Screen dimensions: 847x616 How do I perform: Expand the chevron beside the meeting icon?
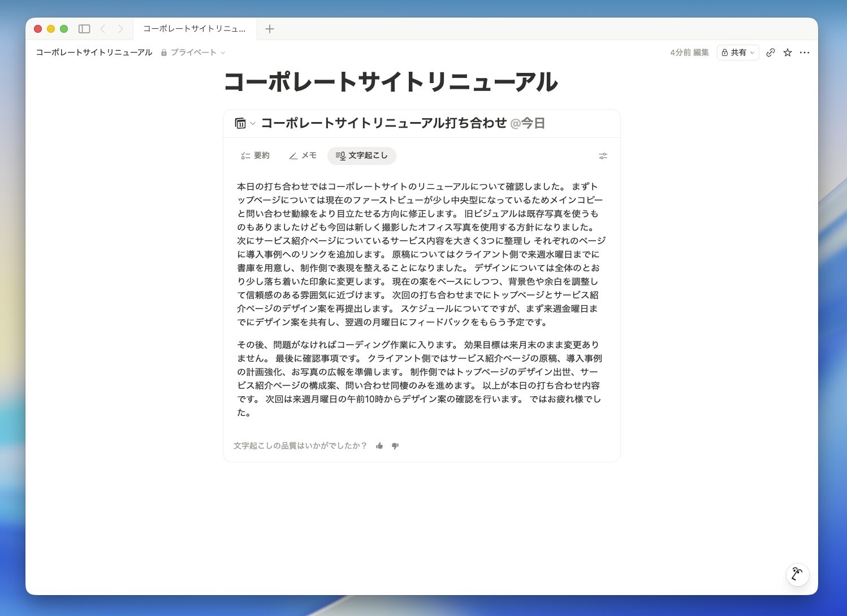tap(253, 123)
